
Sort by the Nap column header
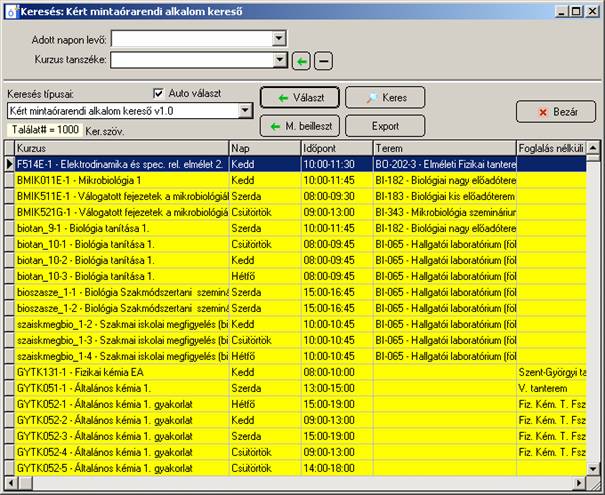(x=265, y=148)
